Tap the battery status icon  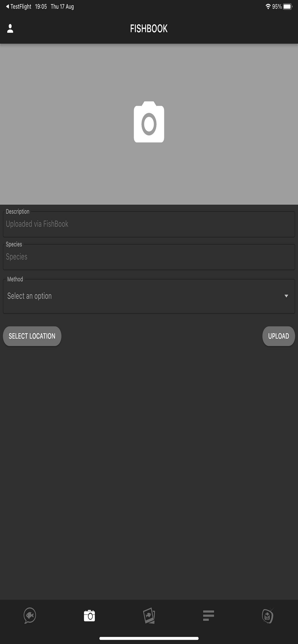click(288, 6)
